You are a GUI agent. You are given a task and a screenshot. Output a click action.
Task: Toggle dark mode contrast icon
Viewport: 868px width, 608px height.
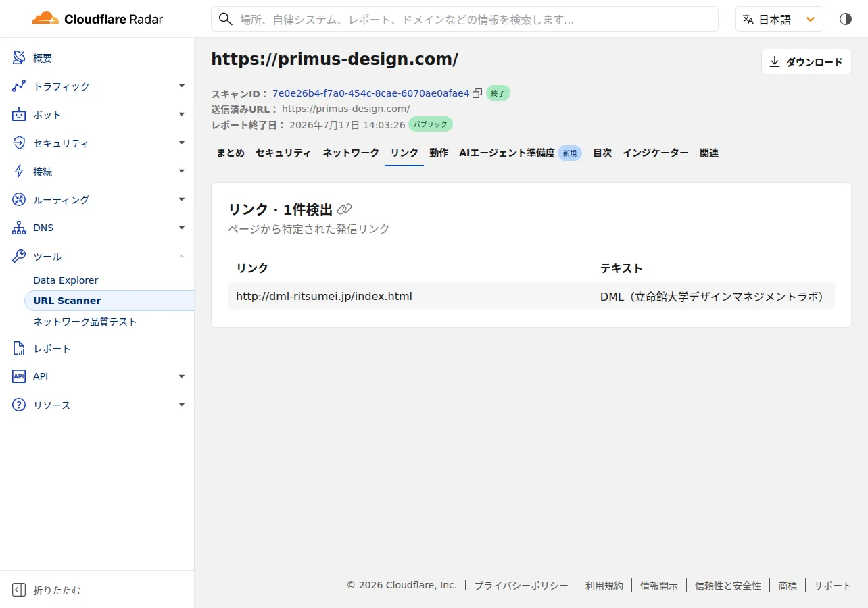pyautogui.click(x=846, y=19)
